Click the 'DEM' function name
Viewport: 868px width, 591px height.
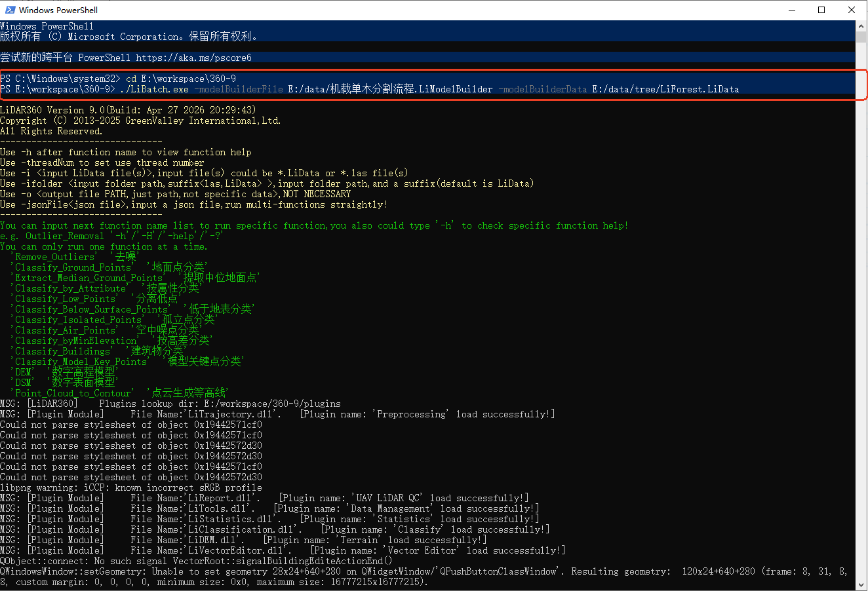pos(24,372)
